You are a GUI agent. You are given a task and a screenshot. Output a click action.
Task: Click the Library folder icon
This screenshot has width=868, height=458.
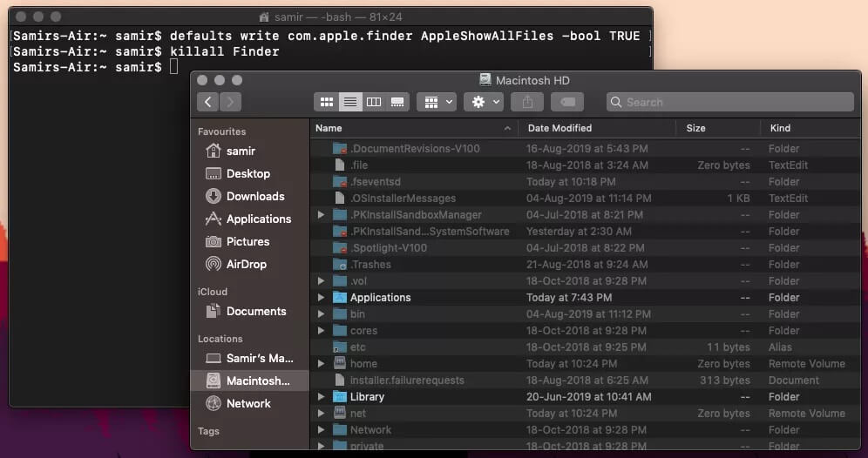339,396
